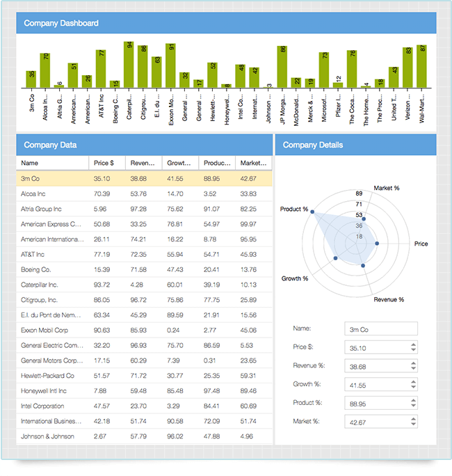Select the Johnson & Johnson row

[144, 436]
